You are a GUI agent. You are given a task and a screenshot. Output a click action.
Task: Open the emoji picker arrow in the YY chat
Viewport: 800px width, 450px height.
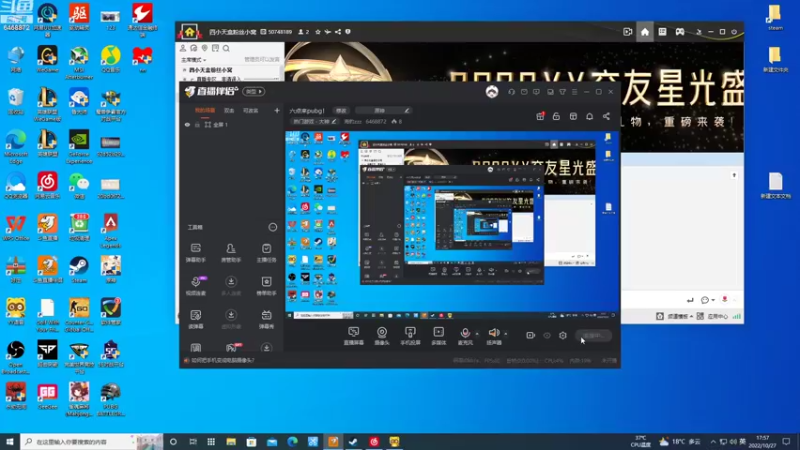pyautogui.click(x=713, y=300)
